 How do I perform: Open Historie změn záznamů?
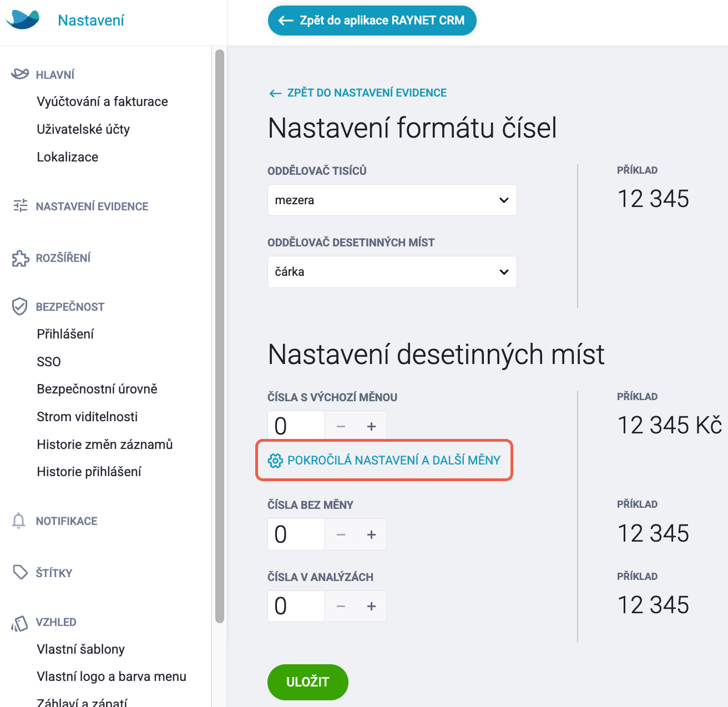(105, 445)
